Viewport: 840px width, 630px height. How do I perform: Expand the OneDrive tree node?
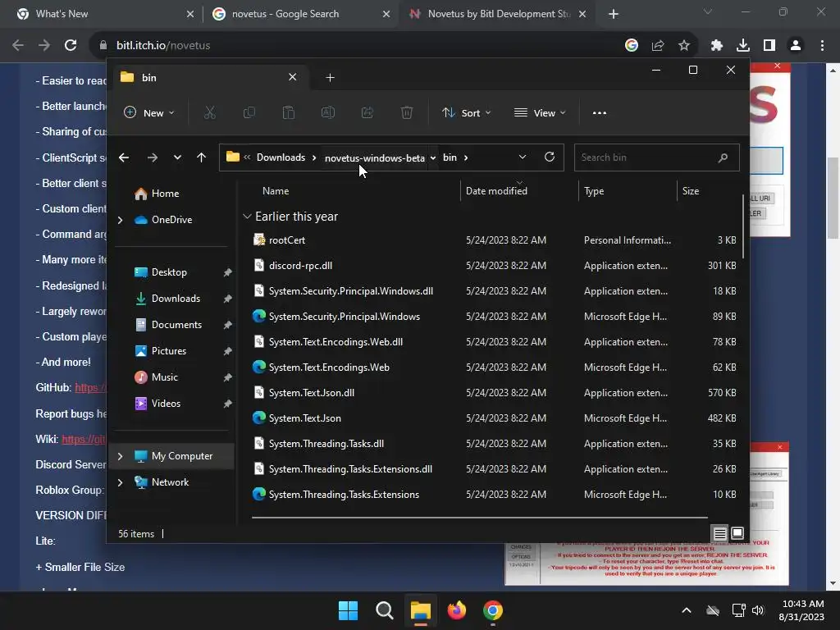(x=120, y=220)
